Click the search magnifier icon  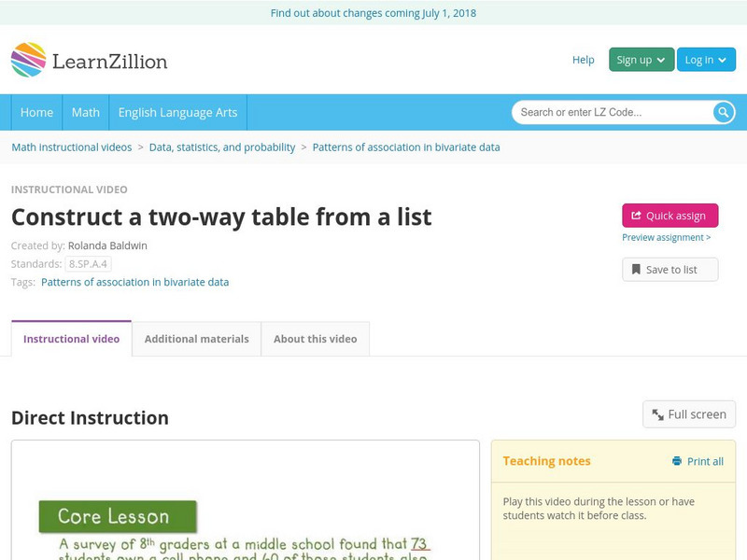pos(721,112)
